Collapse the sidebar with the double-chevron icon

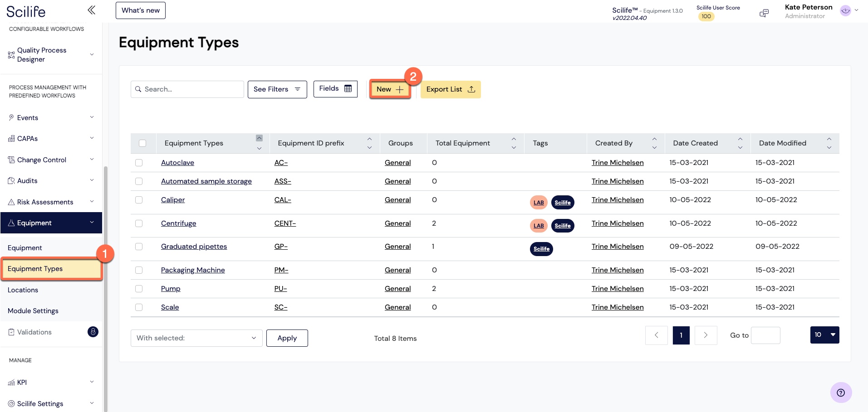tap(92, 10)
